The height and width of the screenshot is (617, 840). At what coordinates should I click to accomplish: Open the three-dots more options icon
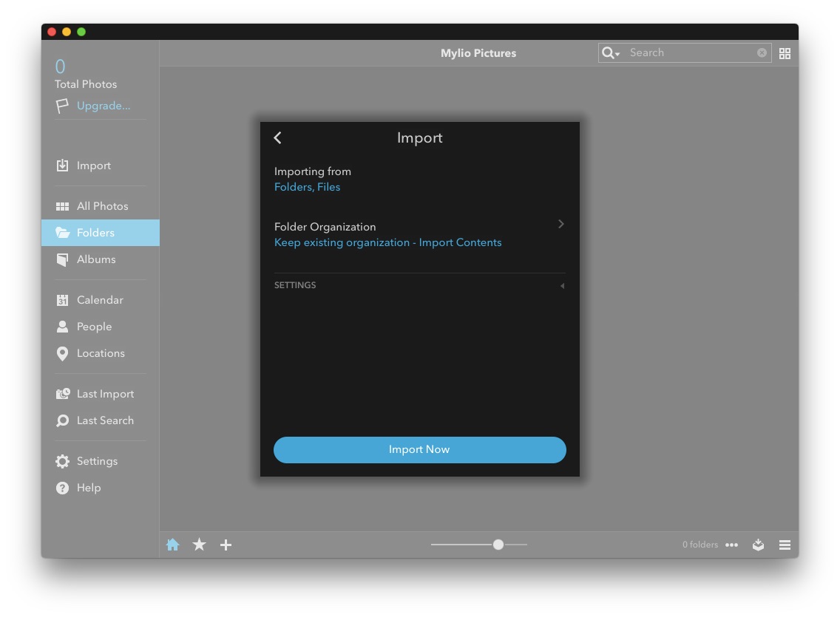click(x=731, y=545)
